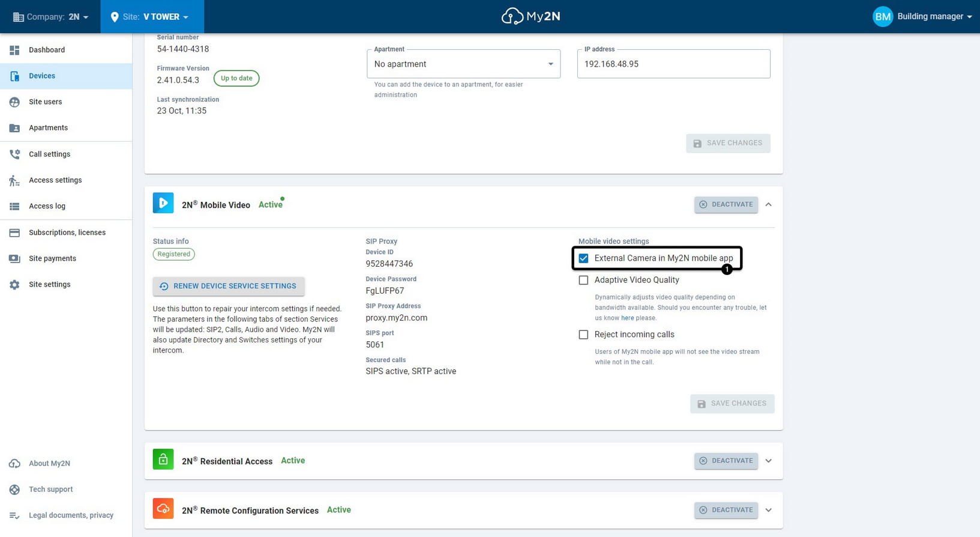
Task: Open the Apartment selection dropdown
Action: point(463,64)
